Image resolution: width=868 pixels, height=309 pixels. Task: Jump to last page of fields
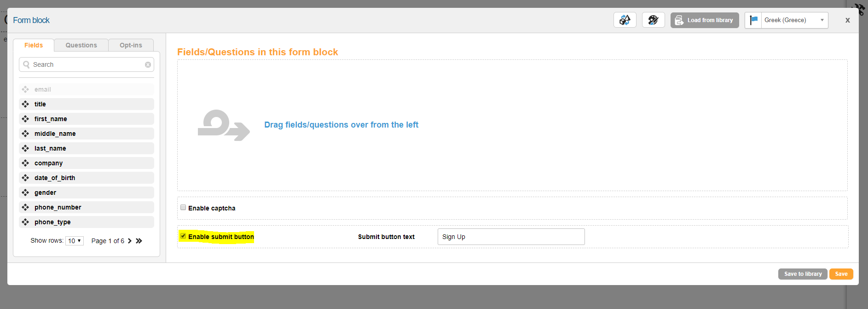click(x=139, y=241)
